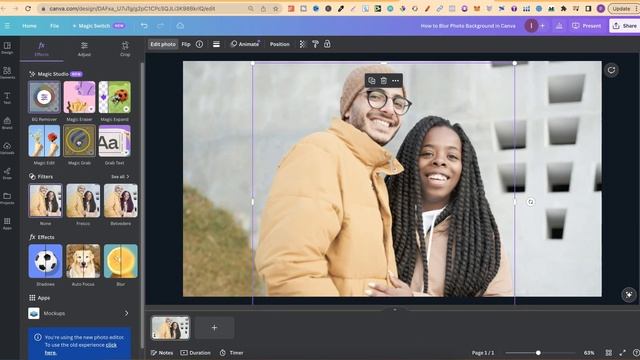Open the File menu
The width and height of the screenshot is (640, 360).
54,26
